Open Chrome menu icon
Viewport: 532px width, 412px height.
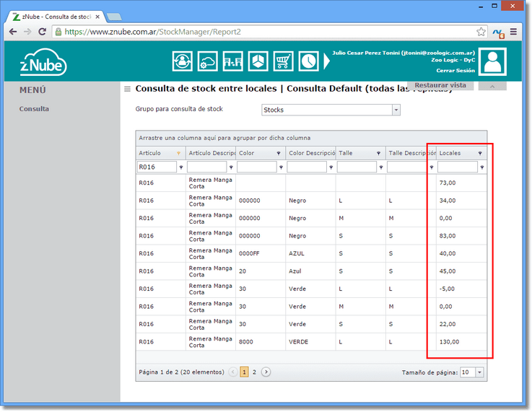click(x=514, y=32)
